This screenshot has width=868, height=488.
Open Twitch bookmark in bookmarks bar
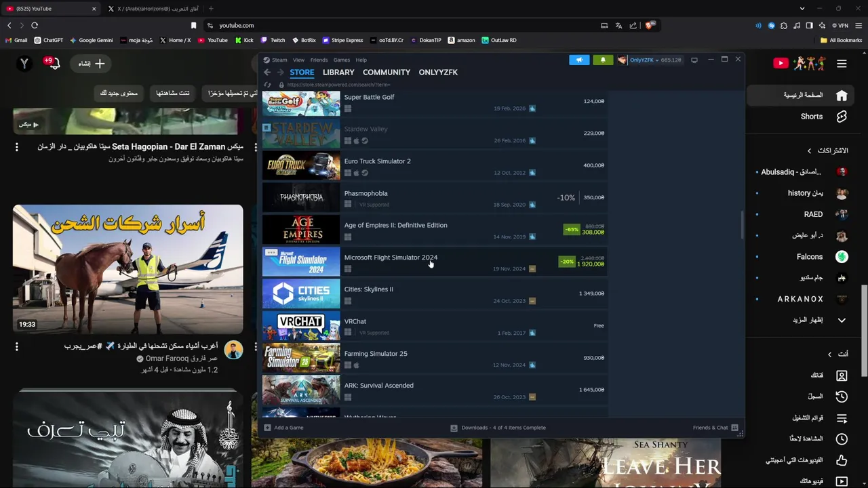[273, 40]
